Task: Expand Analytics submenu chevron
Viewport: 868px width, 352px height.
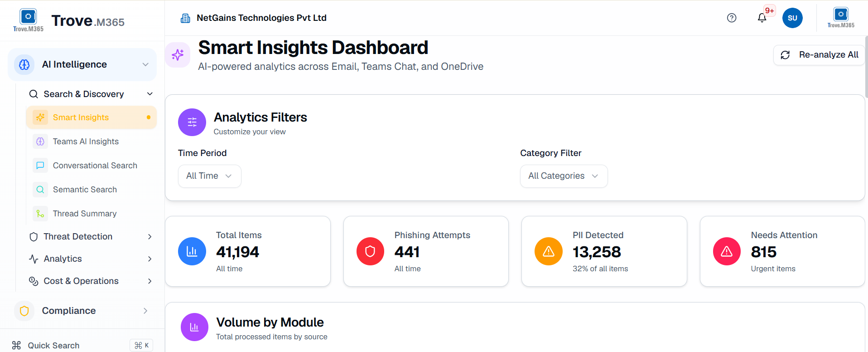Action: pyautogui.click(x=150, y=259)
